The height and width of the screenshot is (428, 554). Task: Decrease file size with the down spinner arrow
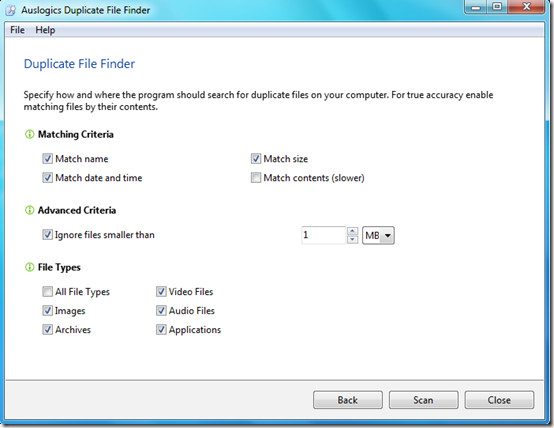[352, 240]
